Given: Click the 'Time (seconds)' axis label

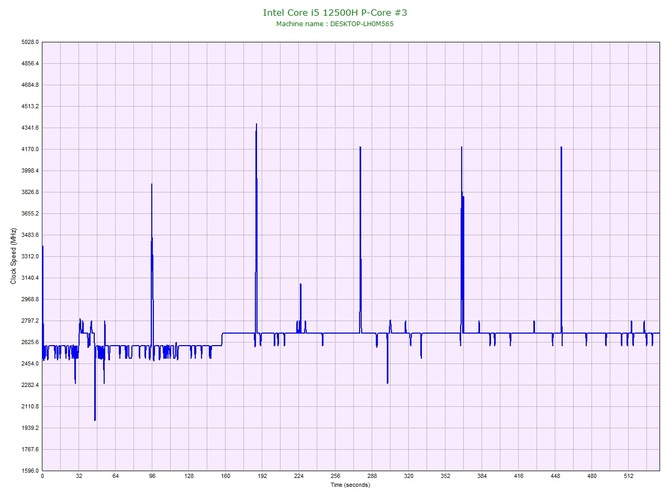Looking at the screenshot, I should coord(350,485).
